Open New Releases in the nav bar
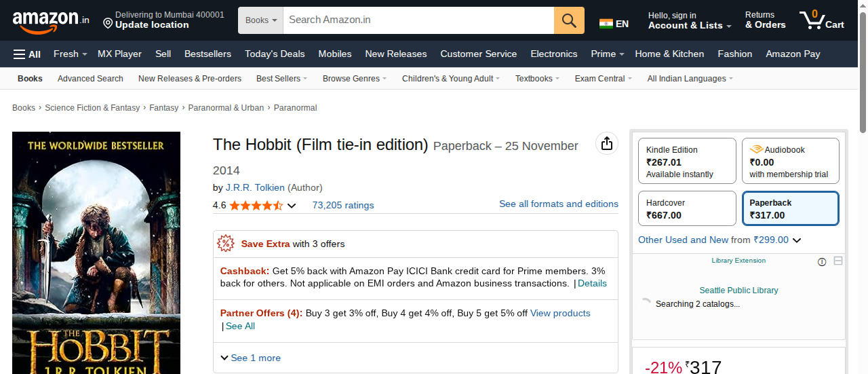 tap(396, 54)
